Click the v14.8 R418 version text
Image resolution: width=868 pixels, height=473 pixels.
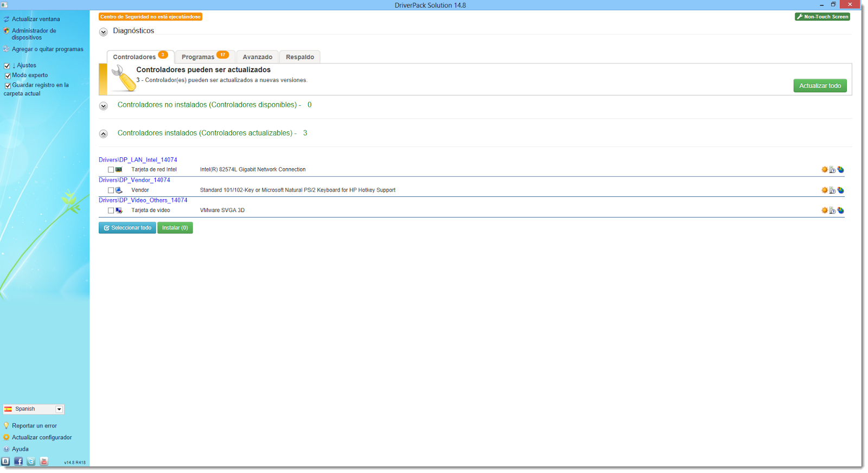pos(75,463)
